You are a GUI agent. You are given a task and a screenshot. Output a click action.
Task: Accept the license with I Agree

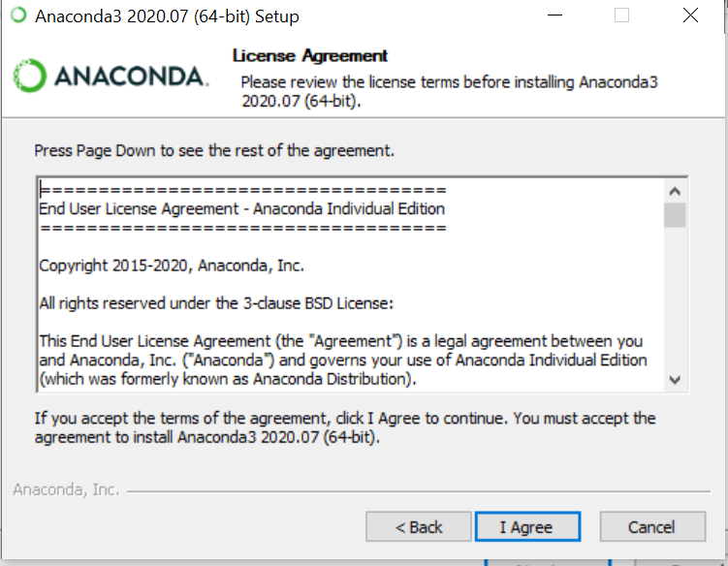tap(528, 527)
